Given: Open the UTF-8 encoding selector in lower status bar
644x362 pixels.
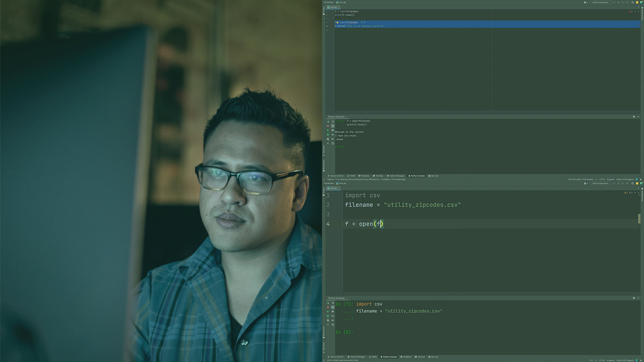Looking at the screenshot, I should (602, 360).
